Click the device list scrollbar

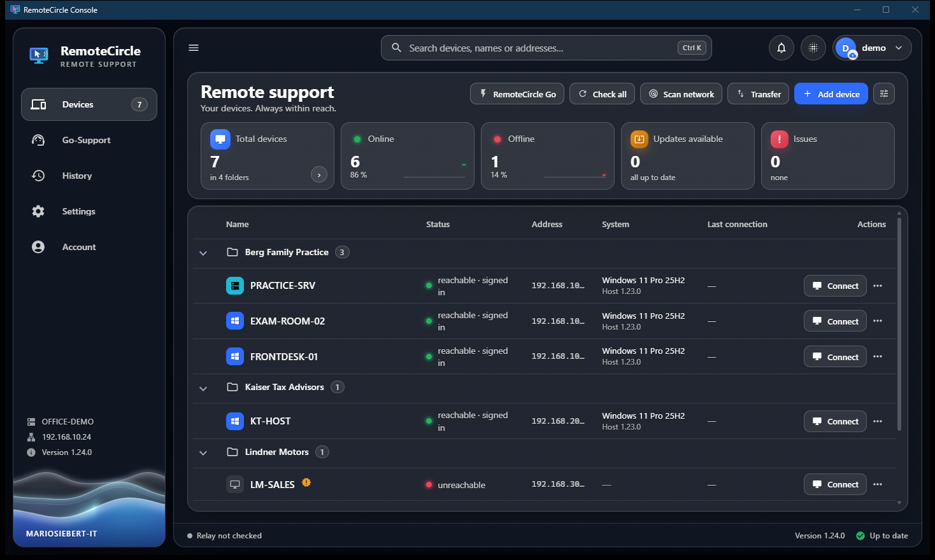coord(899,325)
